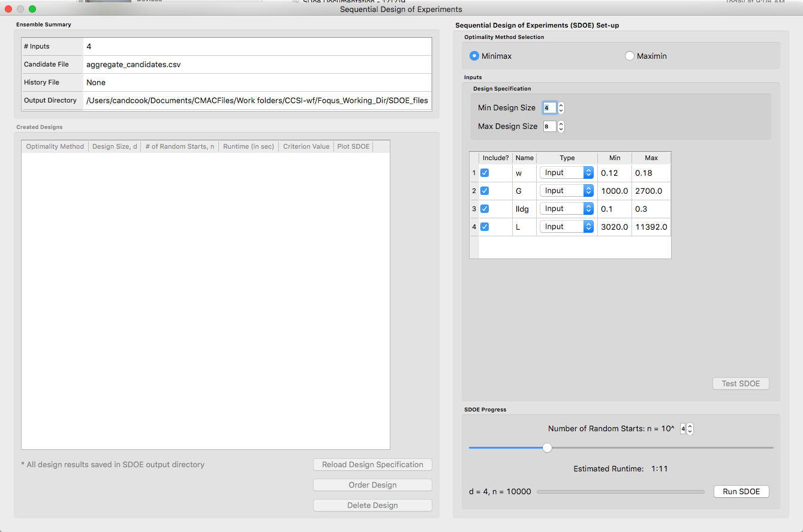
Task: Uncheck the Include checkbox for input G
Action: 485,191
